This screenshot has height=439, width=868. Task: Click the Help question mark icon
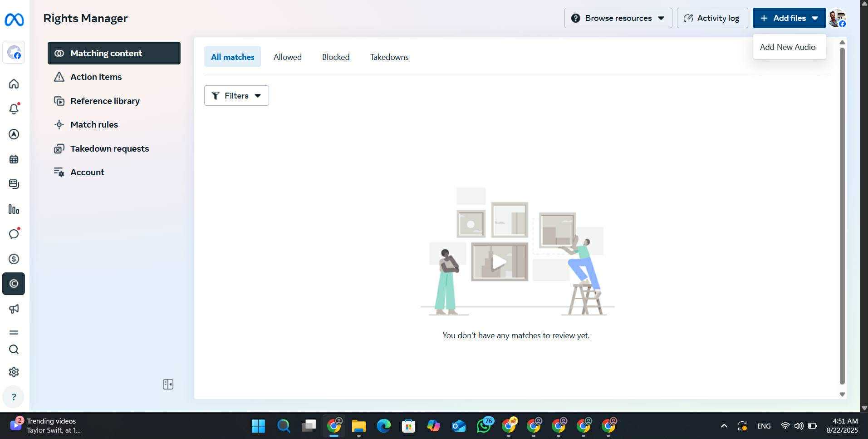[14, 397]
